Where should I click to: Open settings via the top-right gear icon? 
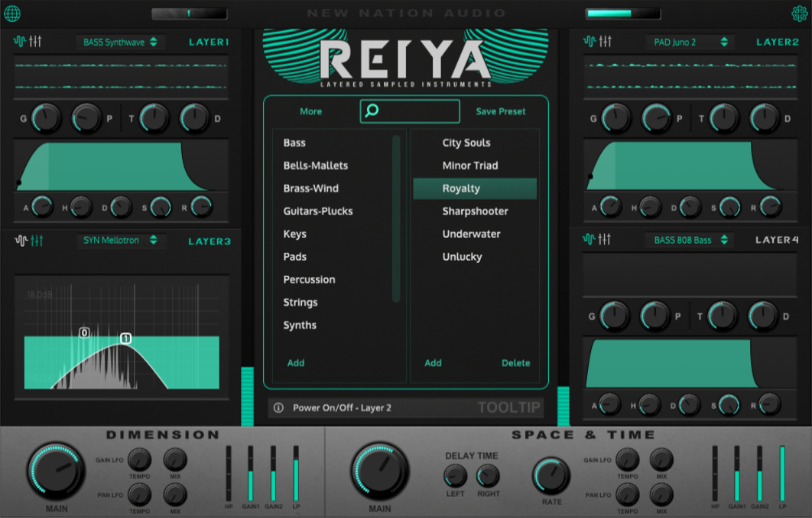point(799,13)
